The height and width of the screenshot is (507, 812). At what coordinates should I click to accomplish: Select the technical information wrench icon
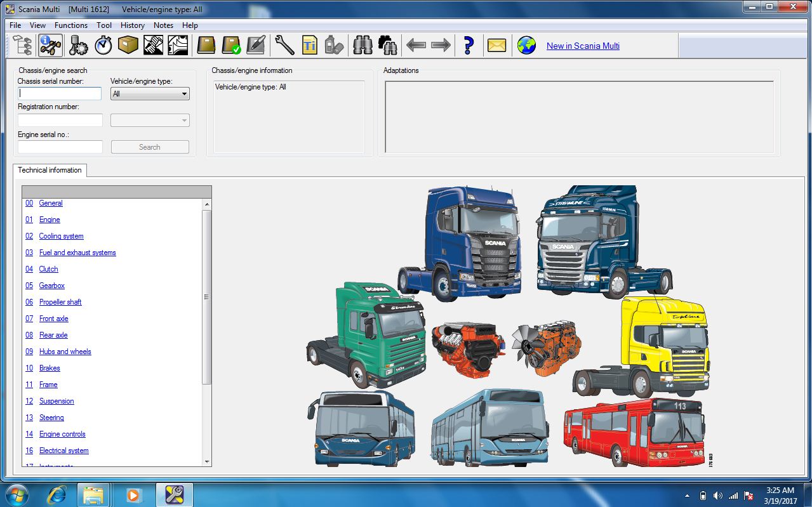point(51,46)
